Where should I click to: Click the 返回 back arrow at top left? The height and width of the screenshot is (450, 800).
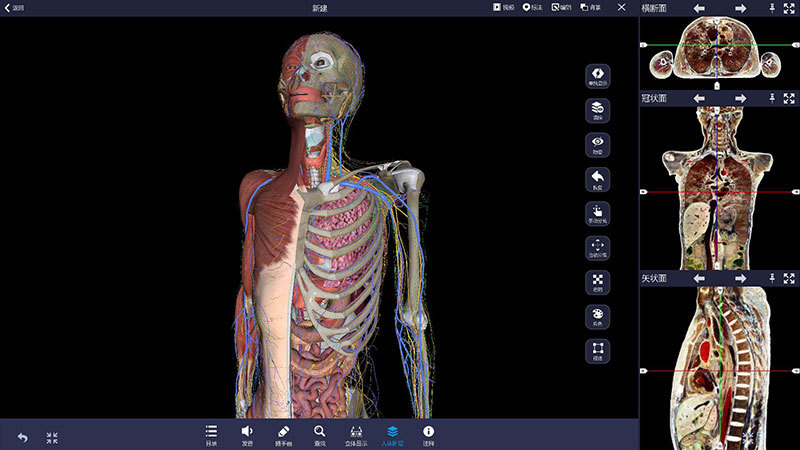click(14, 8)
